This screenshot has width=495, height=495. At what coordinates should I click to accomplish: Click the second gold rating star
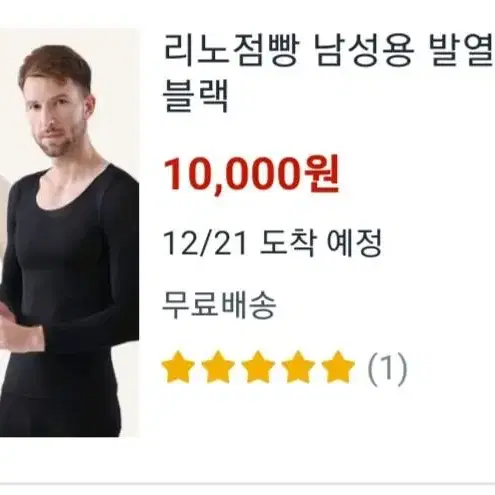(x=218, y=368)
